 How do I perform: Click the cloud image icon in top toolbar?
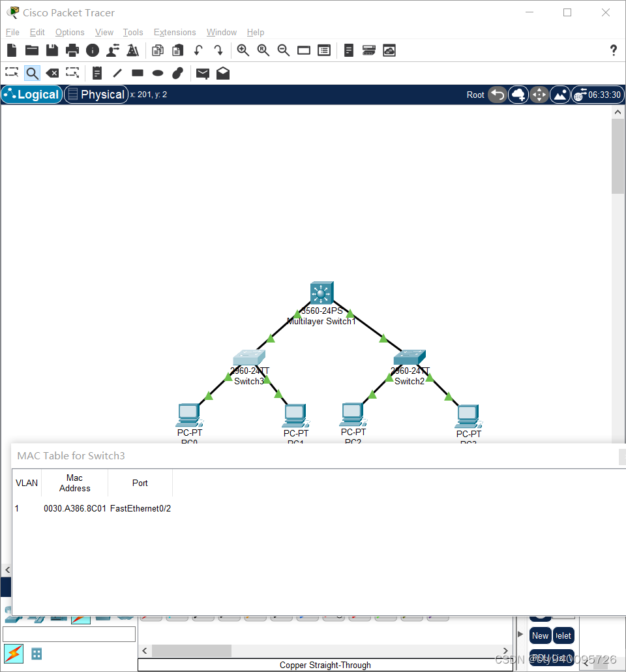(389, 51)
